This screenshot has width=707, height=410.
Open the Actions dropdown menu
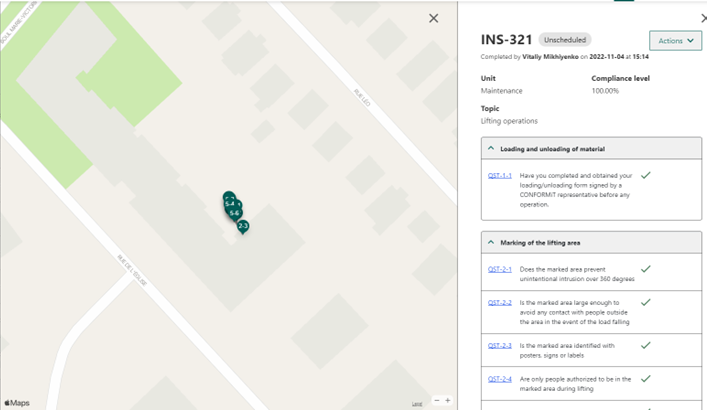click(x=675, y=41)
